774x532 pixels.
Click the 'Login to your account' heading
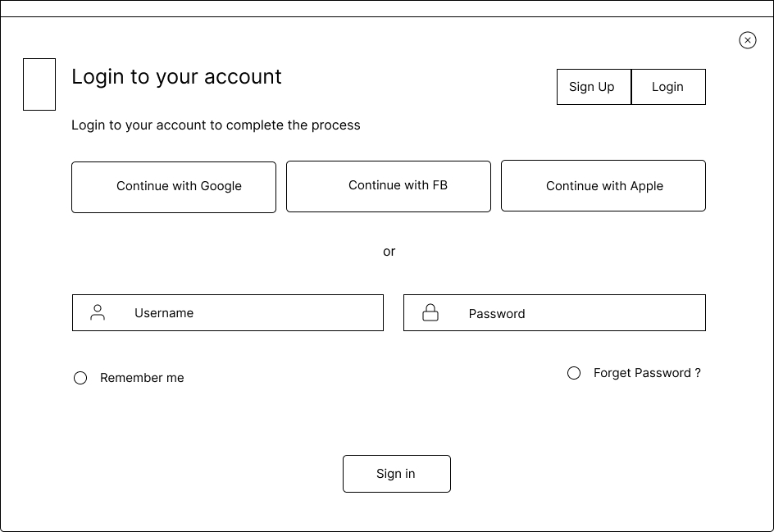tap(176, 77)
